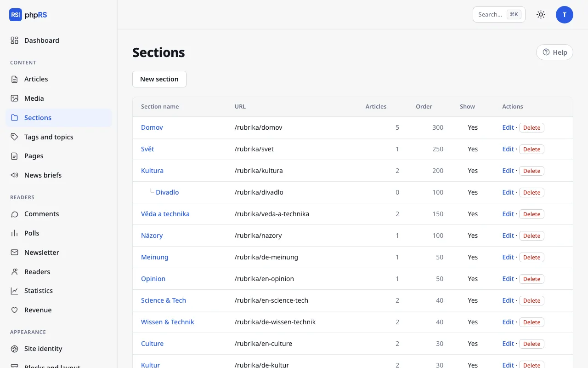Click the Help question mark icon
Screen dimensions: 588x368
[546, 52]
